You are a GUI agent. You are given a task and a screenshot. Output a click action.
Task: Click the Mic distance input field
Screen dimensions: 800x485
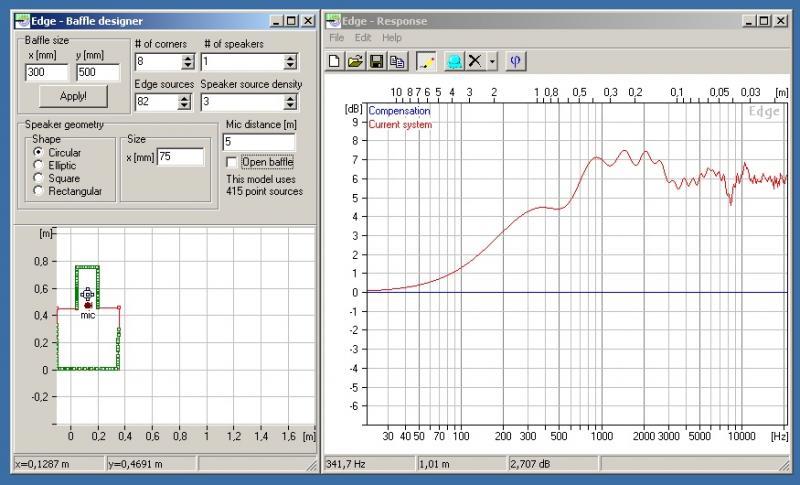click(258, 142)
